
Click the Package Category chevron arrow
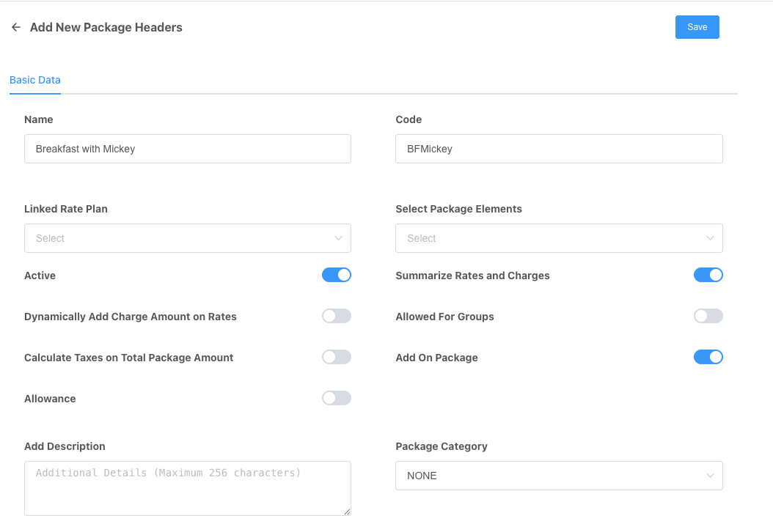pos(710,476)
